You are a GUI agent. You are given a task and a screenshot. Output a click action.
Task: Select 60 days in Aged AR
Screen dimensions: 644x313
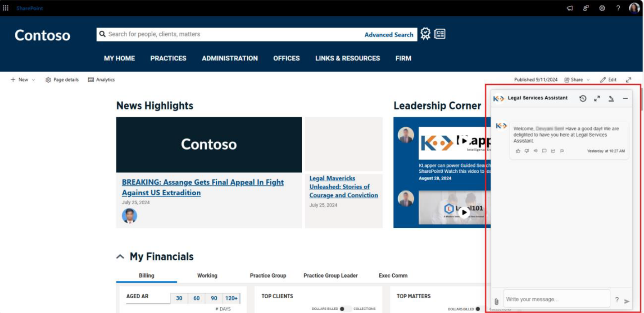tap(196, 298)
